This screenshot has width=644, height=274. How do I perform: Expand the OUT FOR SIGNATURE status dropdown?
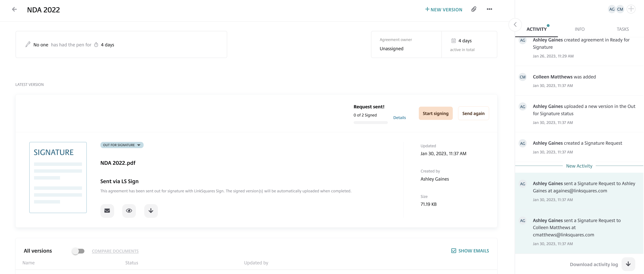140,145
